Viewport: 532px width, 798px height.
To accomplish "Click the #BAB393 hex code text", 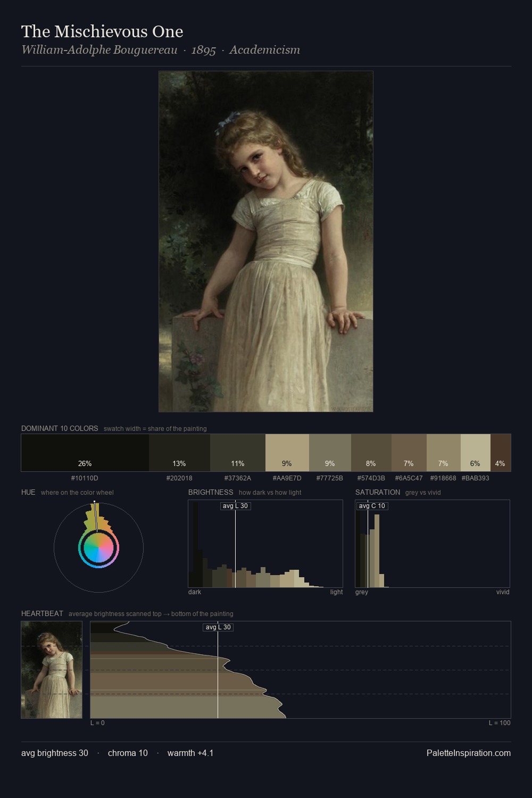I will coord(475,478).
